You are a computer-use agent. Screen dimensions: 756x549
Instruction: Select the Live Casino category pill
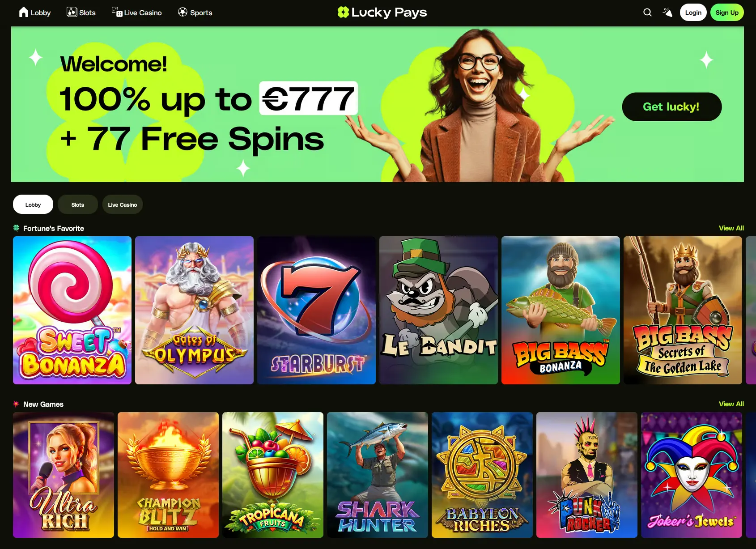[122, 204]
